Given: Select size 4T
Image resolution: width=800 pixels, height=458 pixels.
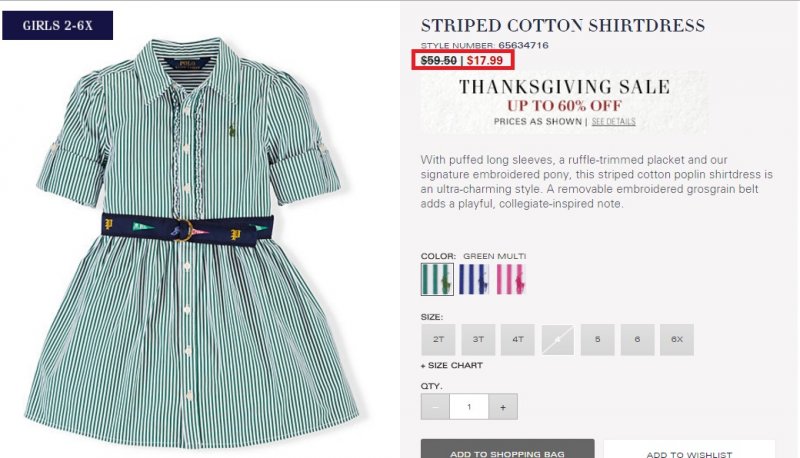Looking at the screenshot, I should tap(518, 339).
